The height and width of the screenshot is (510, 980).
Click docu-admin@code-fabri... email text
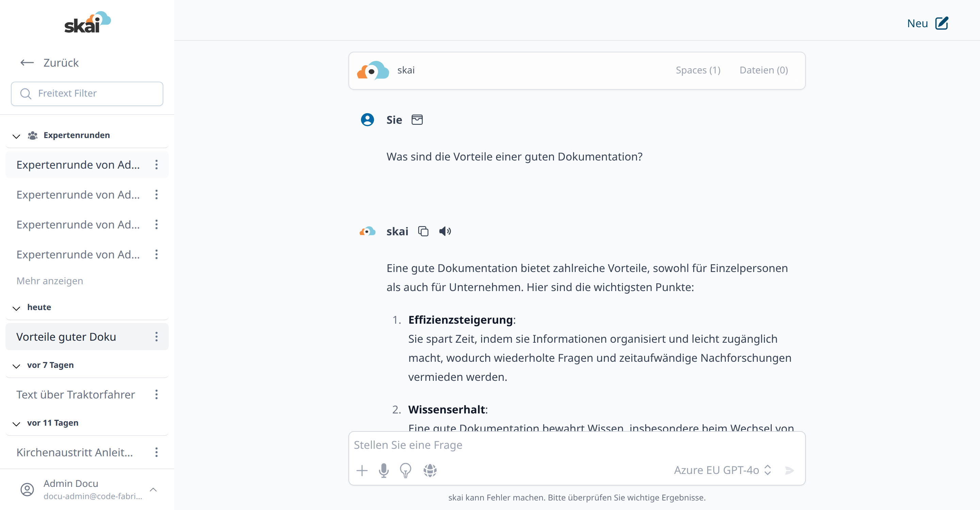[93, 496]
